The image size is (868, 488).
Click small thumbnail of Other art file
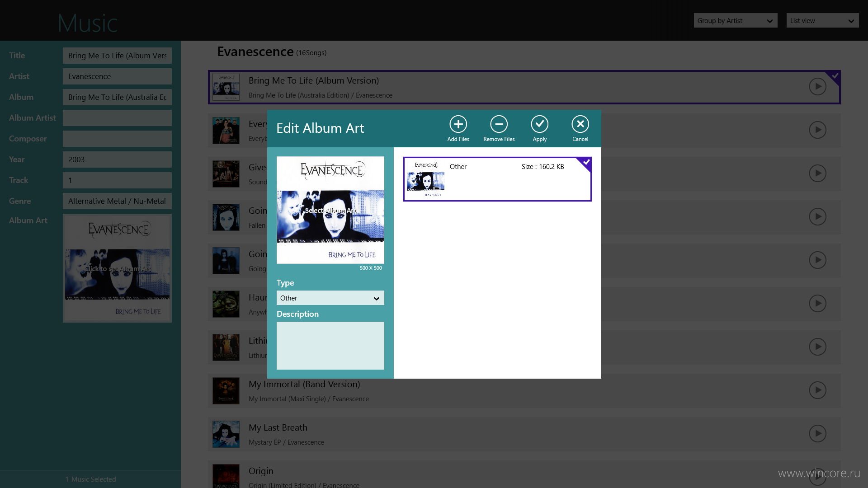pyautogui.click(x=425, y=179)
